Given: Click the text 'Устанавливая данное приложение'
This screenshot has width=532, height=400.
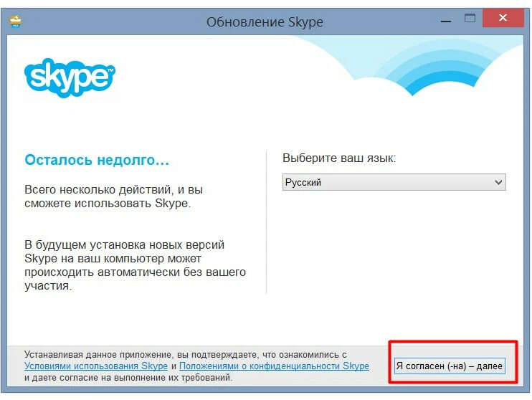Looking at the screenshot, I should coord(100,355).
